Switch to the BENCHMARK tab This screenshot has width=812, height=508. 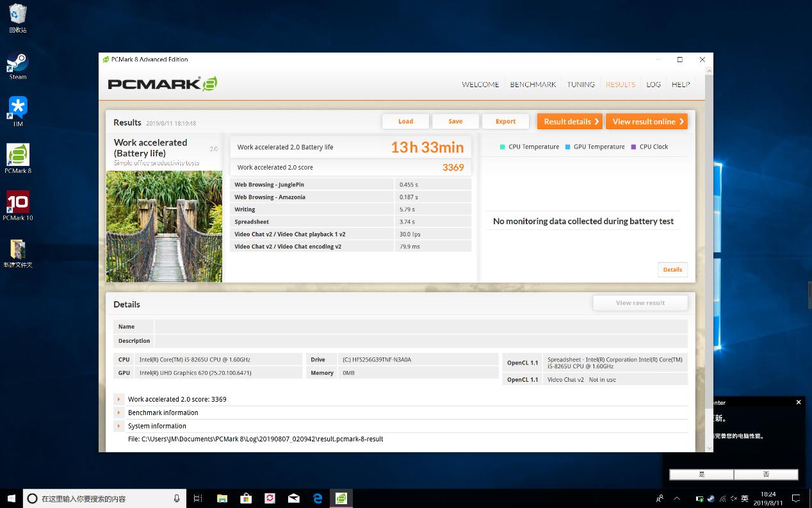(533, 85)
